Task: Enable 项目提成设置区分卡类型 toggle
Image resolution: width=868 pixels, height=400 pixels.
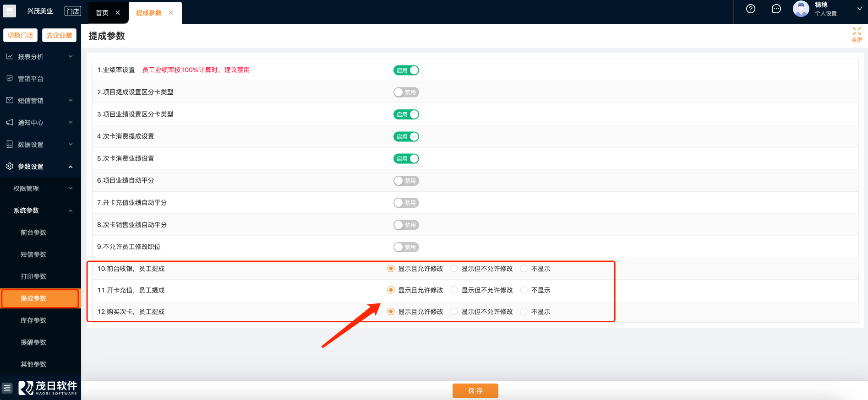Action: coord(406,92)
